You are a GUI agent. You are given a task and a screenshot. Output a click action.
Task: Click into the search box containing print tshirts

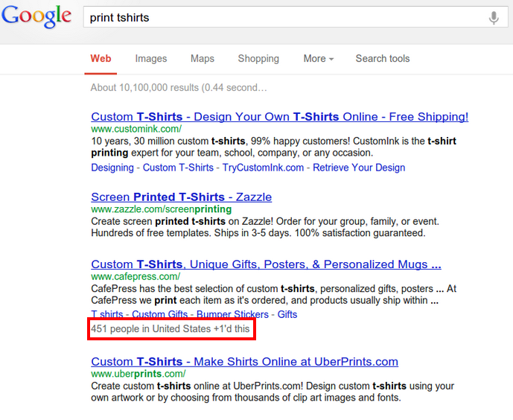296,17
